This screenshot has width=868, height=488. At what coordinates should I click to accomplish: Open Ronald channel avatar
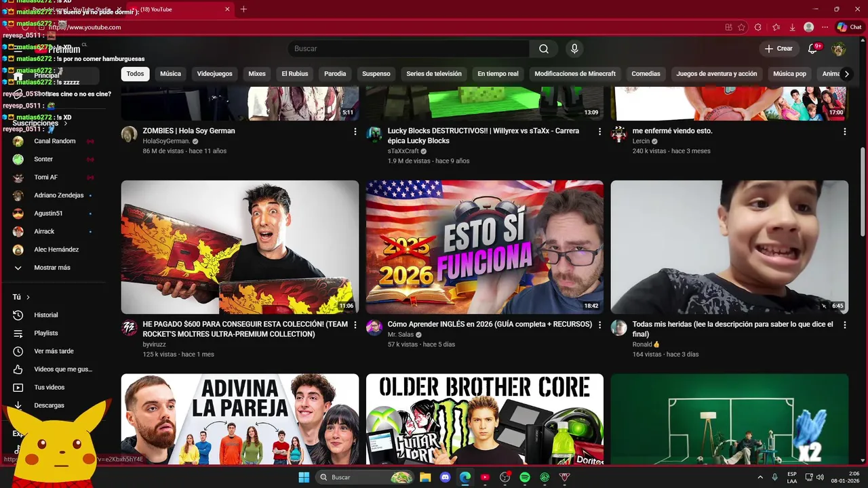[x=619, y=328]
